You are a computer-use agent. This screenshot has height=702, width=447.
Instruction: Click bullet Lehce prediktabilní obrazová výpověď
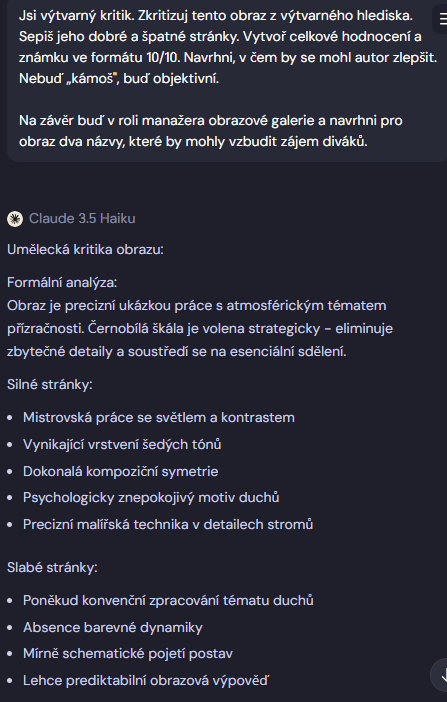[146, 681]
